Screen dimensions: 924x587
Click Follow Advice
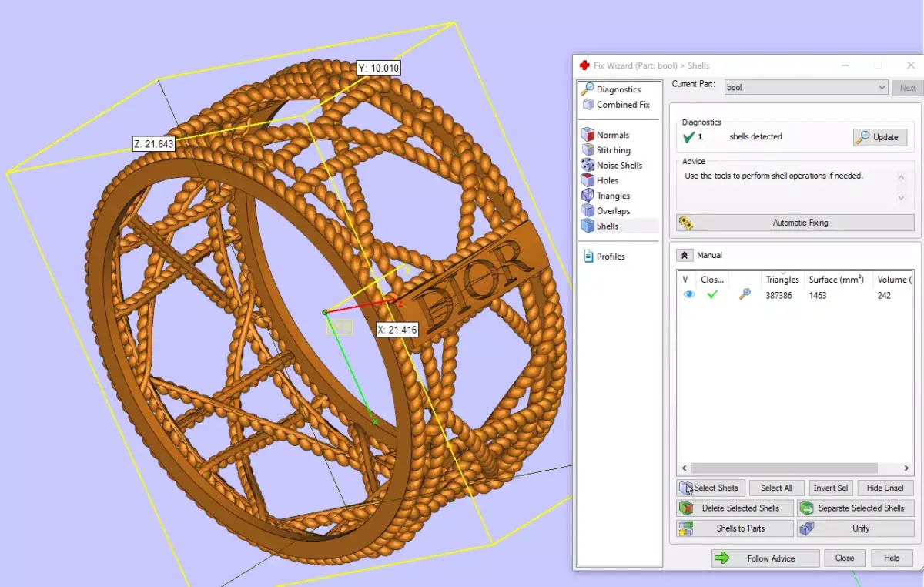(x=765, y=558)
